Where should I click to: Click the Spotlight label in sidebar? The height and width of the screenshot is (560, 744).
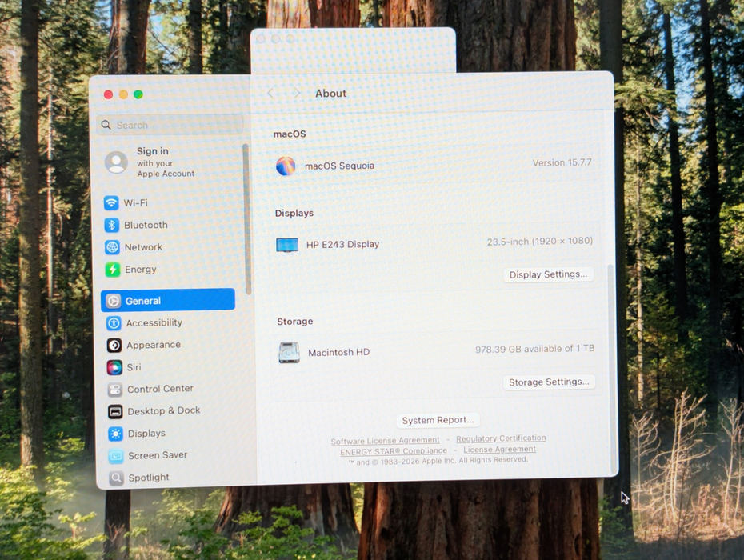pos(149,478)
